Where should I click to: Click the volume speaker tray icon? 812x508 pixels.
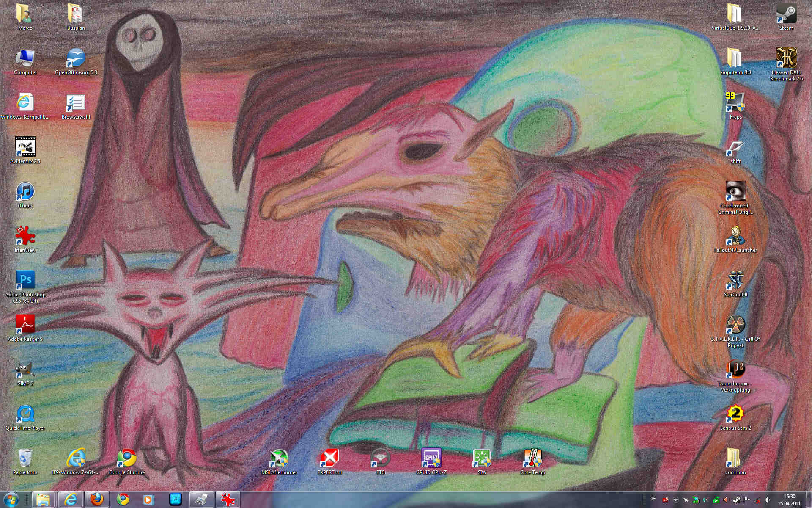pyautogui.click(x=767, y=500)
